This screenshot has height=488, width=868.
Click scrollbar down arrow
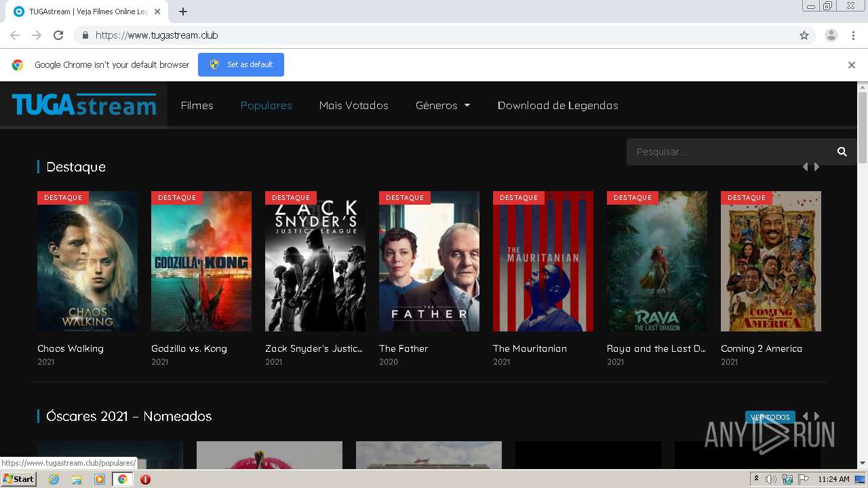click(863, 464)
